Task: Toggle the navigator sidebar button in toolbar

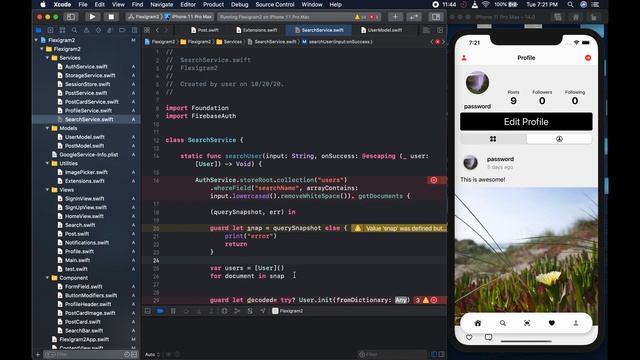Action: click(71, 17)
